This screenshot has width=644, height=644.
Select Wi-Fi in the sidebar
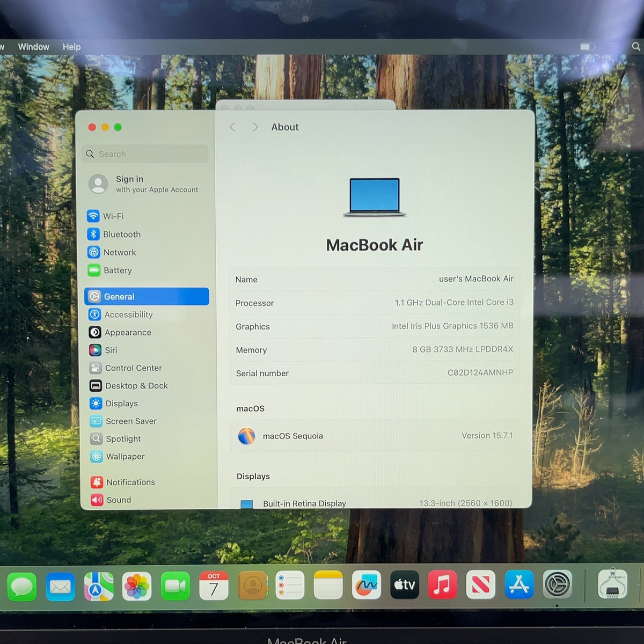147,216
